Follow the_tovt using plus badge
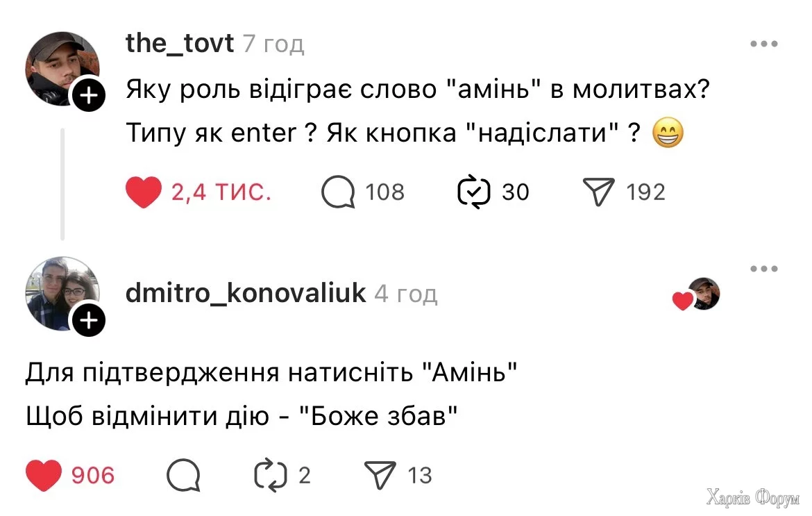Screen dimensions: 812x516 coord(89,97)
